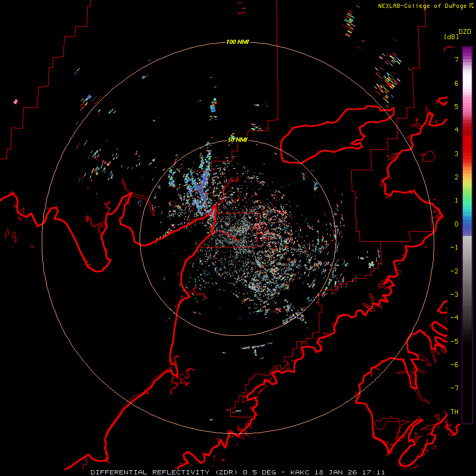
Task: Click the KAKC station identifier in caption
Action: click(x=299, y=472)
